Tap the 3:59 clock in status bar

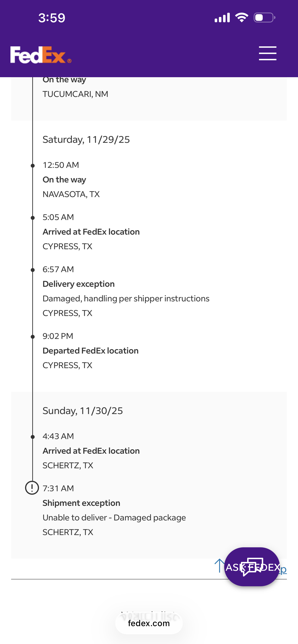pos(52,18)
